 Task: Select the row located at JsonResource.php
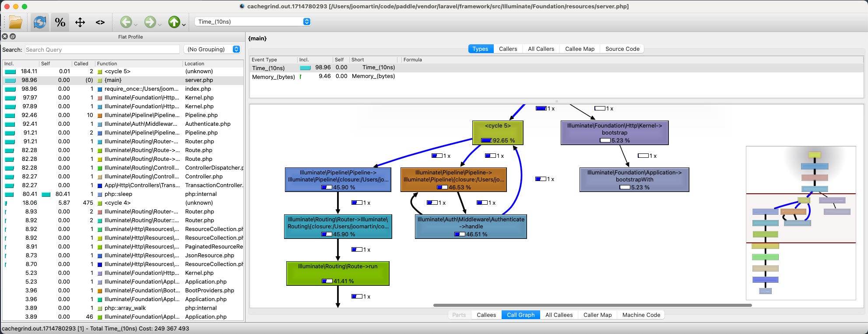pos(123,256)
